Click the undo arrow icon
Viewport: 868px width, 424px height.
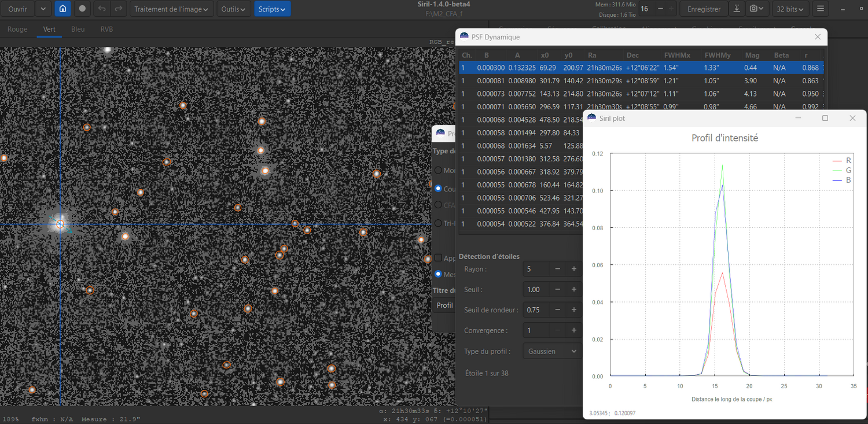102,9
